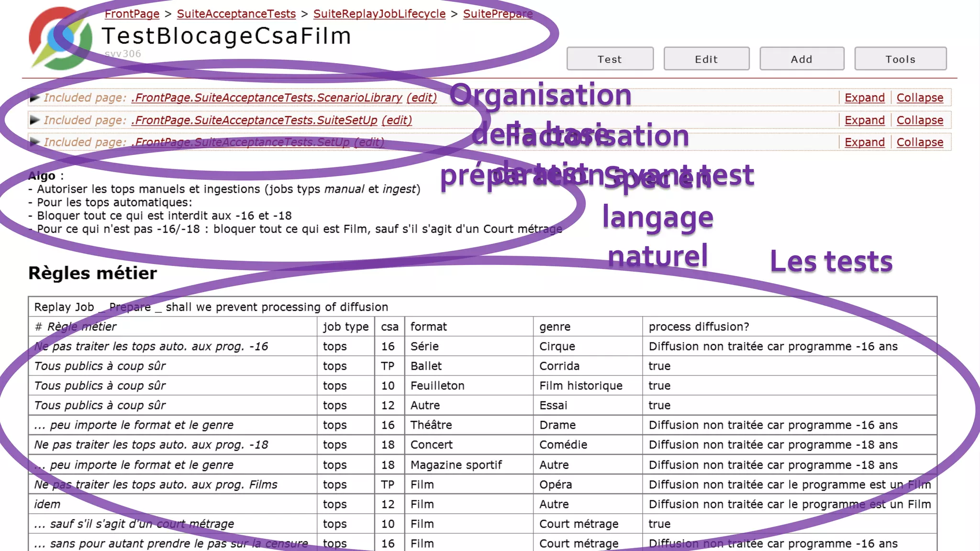Screen dimensions: 980x551
Task: Click the 'format' column header
Action: click(469, 327)
